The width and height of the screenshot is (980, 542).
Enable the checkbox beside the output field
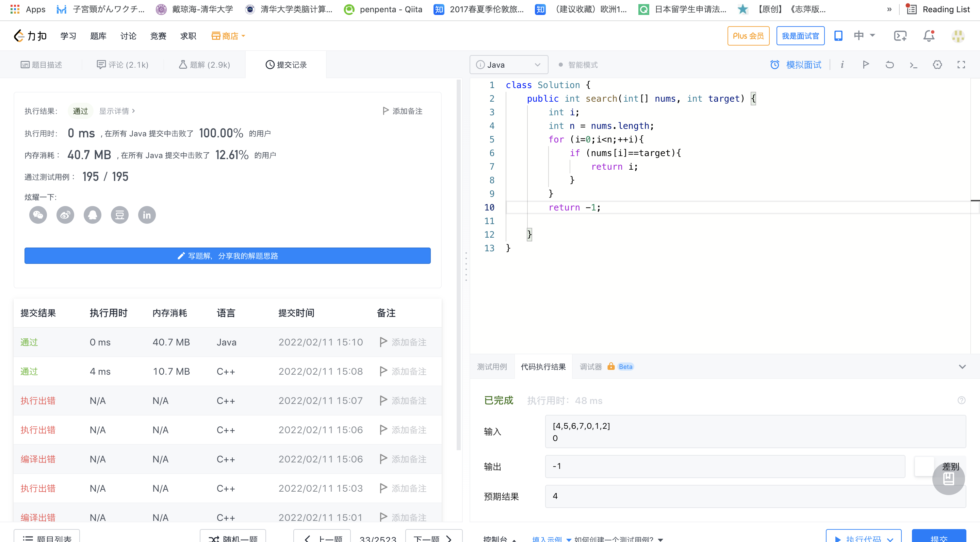click(924, 467)
